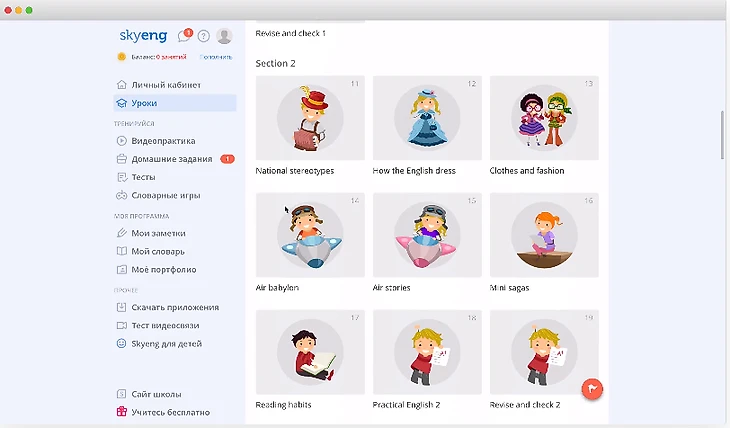
Task: Click the camera icon beside Тест видеосвязи
Action: [x=122, y=325]
